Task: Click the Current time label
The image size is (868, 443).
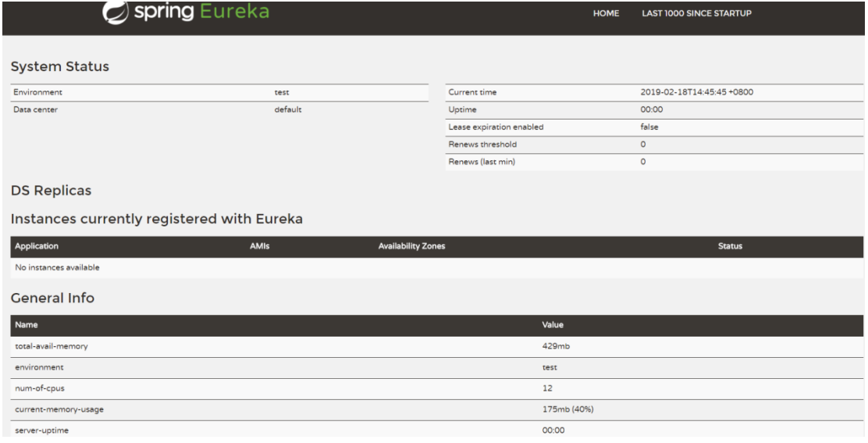Action: (472, 92)
